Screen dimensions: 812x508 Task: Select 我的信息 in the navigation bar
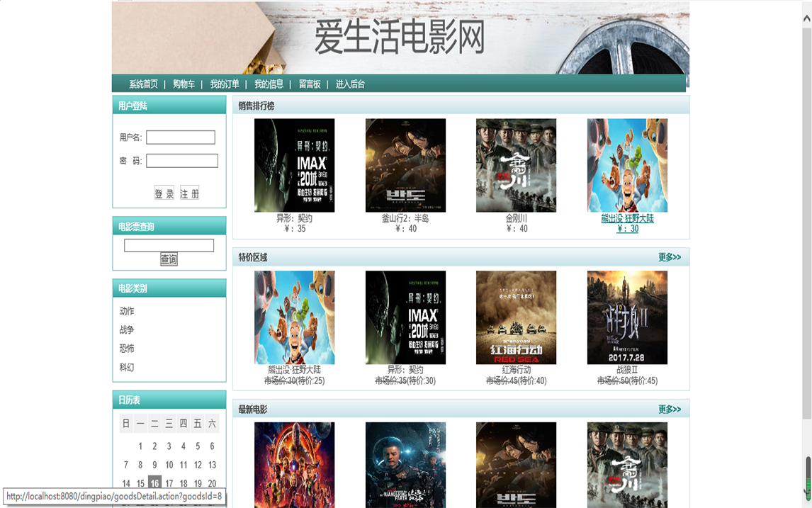tap(269, 84)
